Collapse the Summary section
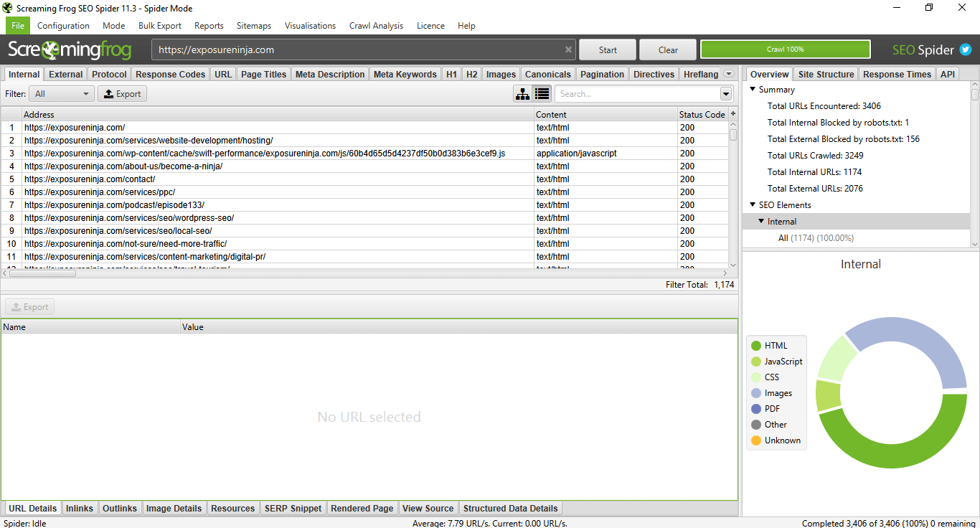Image resolution: width=980 pixels, height=528 pixels. click(753, 90)
